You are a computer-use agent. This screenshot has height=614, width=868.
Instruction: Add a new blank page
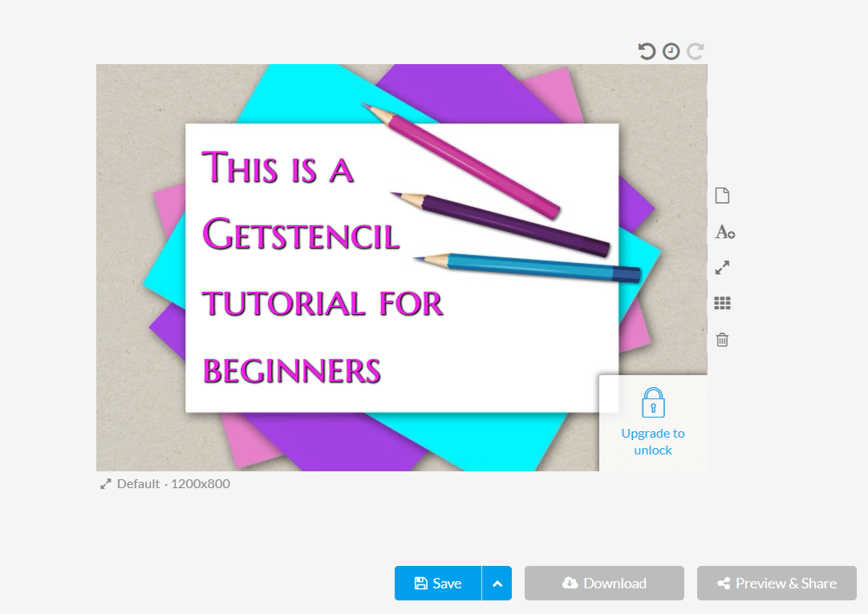coord(721,195)
